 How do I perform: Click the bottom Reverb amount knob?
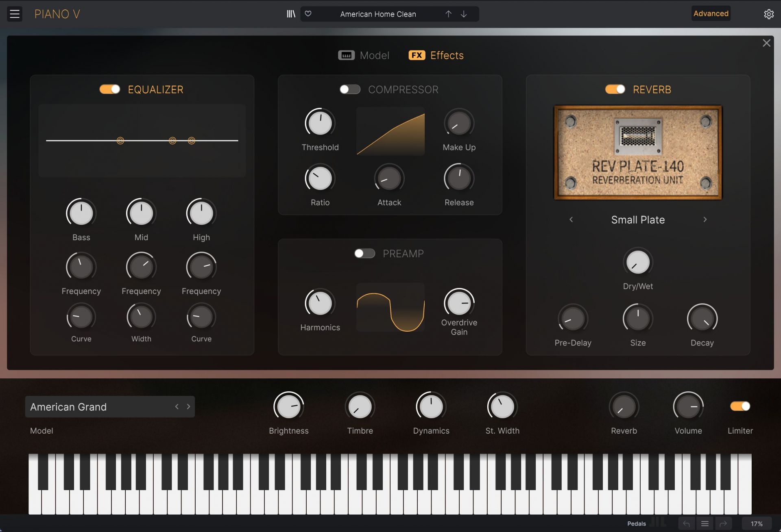click(624, 406)
